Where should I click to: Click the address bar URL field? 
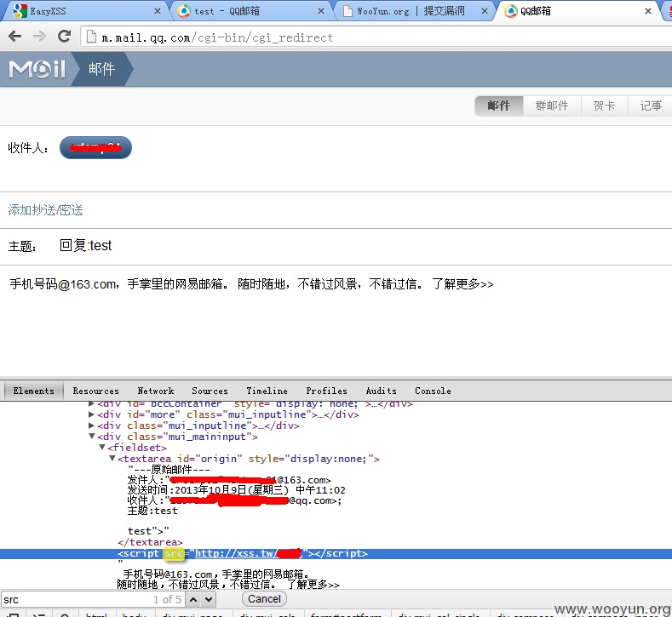click(x=377, y=37)
